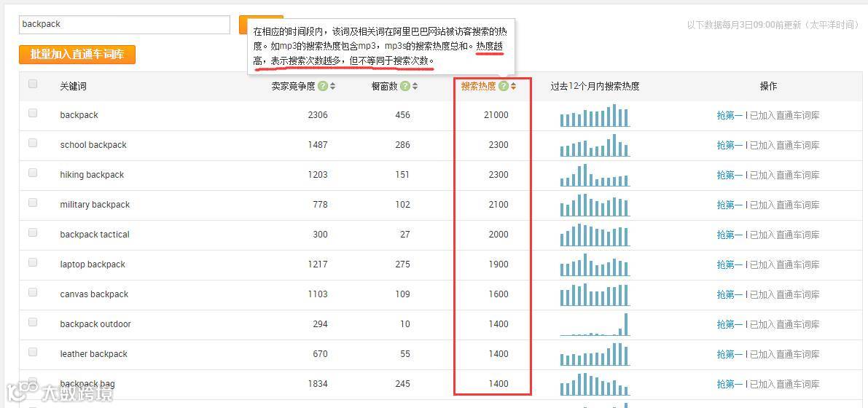
Task: Open 12-month trend chart for backpack
Action: click(x=595, y=115)
